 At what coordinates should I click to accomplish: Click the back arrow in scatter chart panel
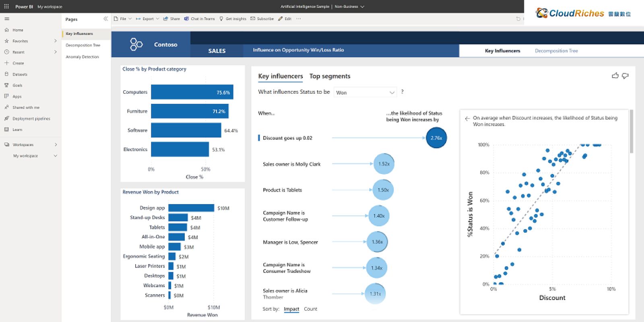[467, 118]
